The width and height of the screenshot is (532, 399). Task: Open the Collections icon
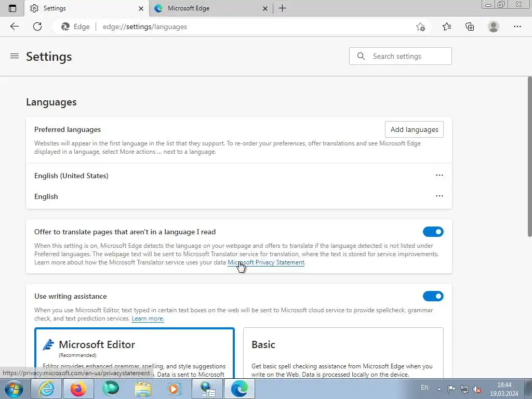(470, 26)
